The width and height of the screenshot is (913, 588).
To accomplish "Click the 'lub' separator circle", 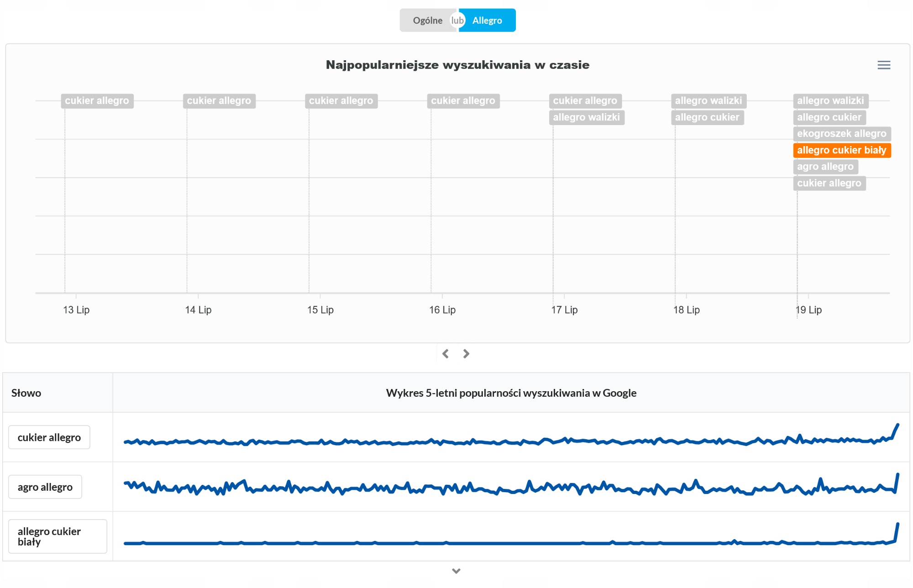I will coord(457,21).
